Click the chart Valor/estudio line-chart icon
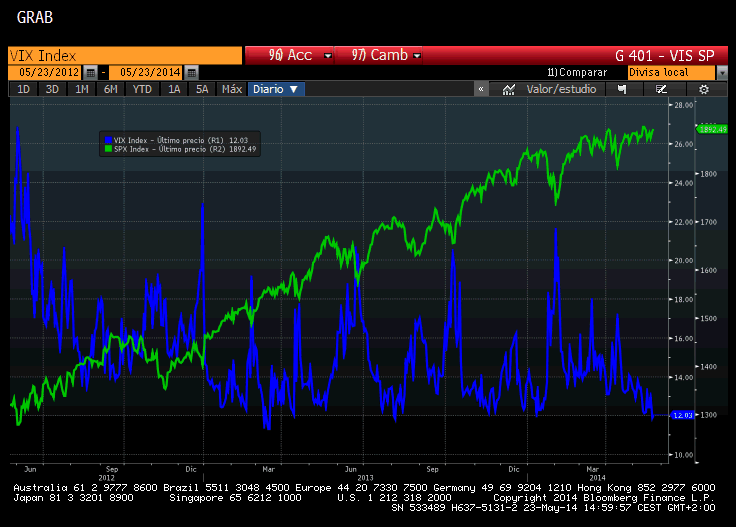Screen dimensions: 736x527 click(x=509, y=89)
